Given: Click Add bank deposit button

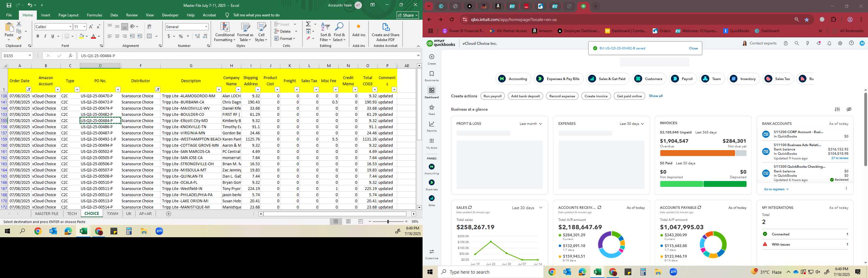Looking at the screenshot, I should tap(525, 96).
